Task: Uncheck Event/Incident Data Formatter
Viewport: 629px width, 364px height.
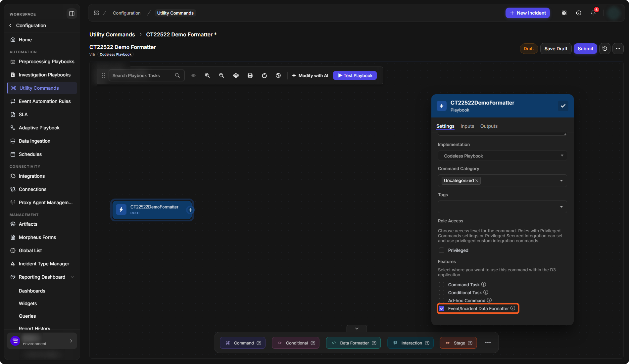Action: [x=442, y=308]
